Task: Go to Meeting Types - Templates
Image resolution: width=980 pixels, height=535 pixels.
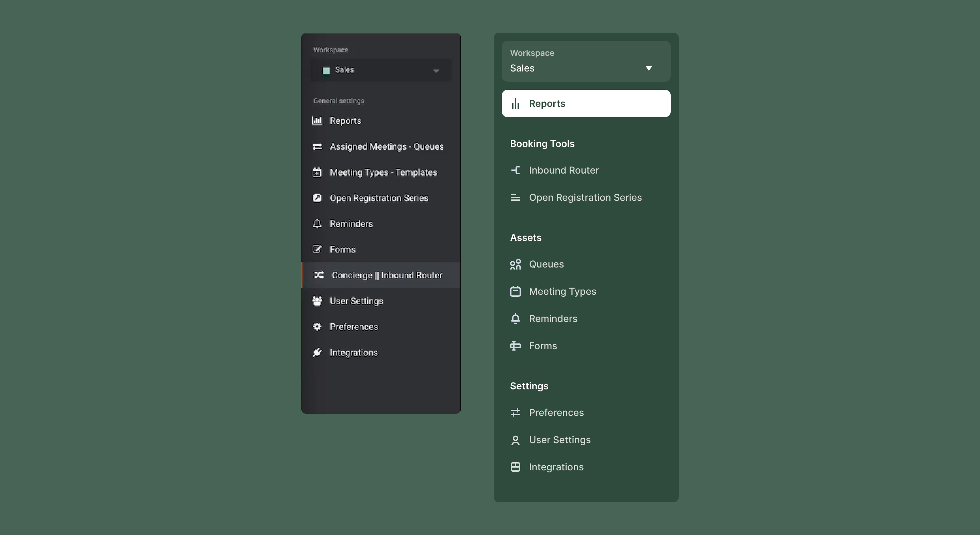Action: tap(383, 172)
